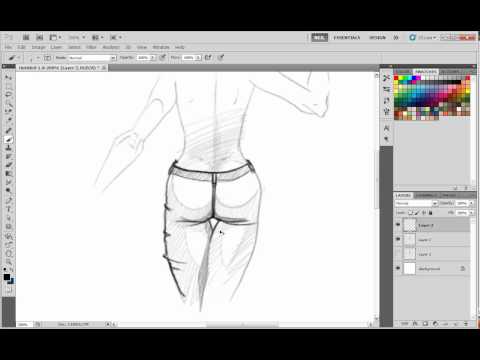Toggle lock image pixels

pyautogui.click(x=417, y=213)
